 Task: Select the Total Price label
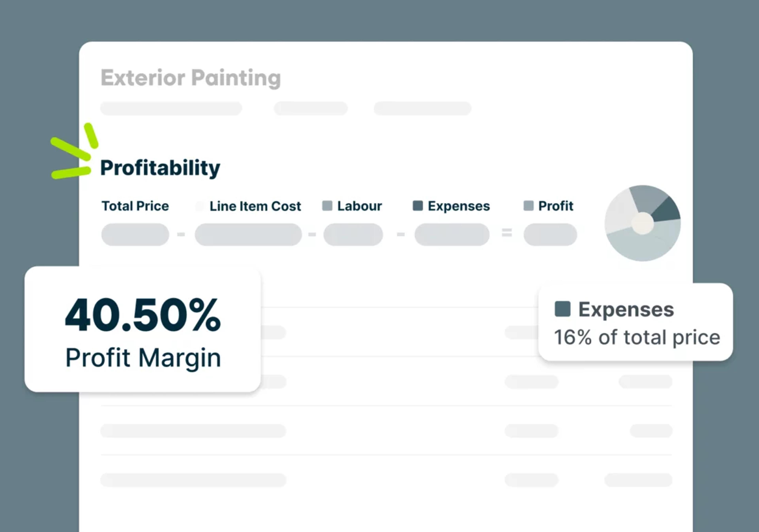(x=135, y=206)
